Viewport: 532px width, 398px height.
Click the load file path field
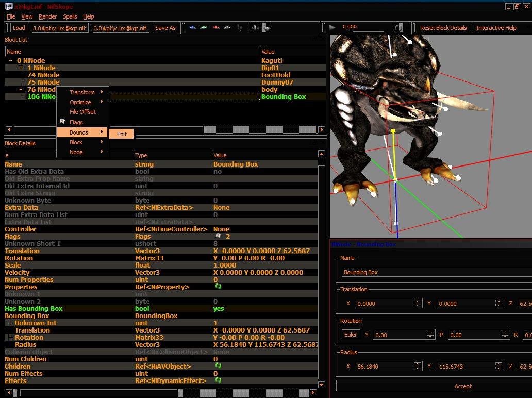[x=59, y=28]
